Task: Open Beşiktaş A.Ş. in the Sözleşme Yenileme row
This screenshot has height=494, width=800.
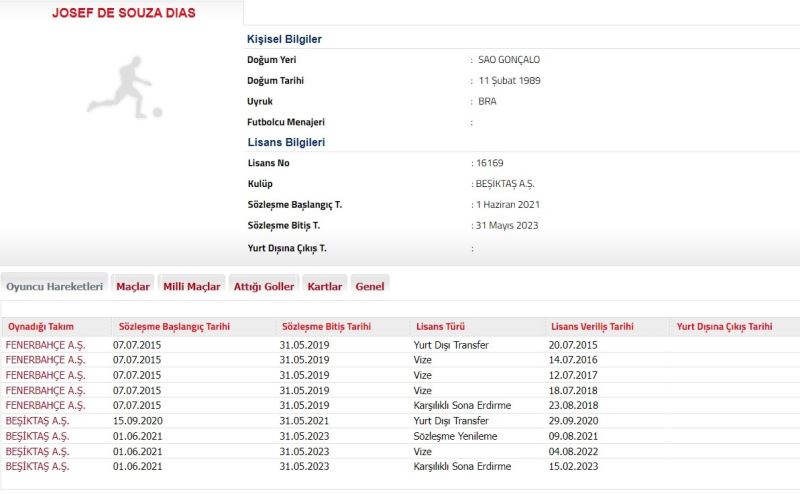Action: (38, 436)
